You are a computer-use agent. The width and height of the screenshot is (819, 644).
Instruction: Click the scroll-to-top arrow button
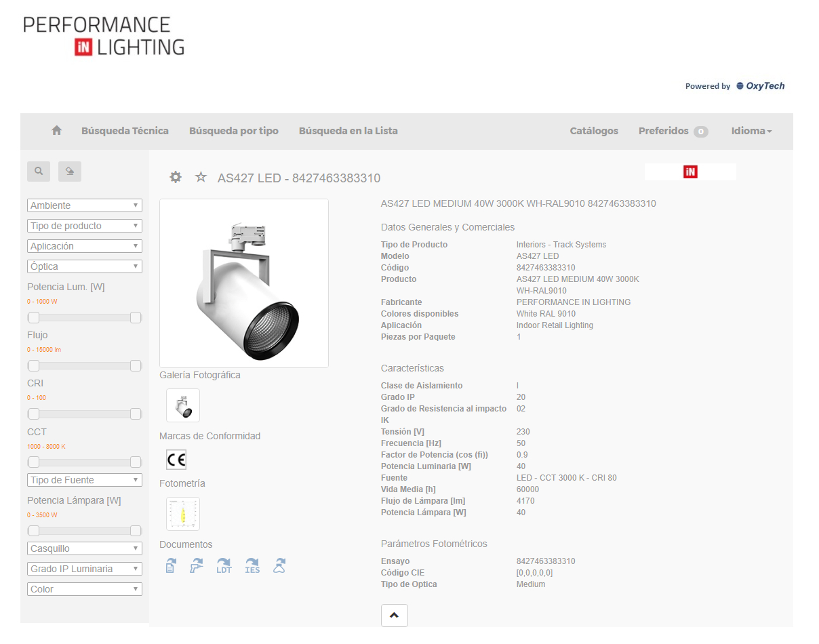coord(395,616)
